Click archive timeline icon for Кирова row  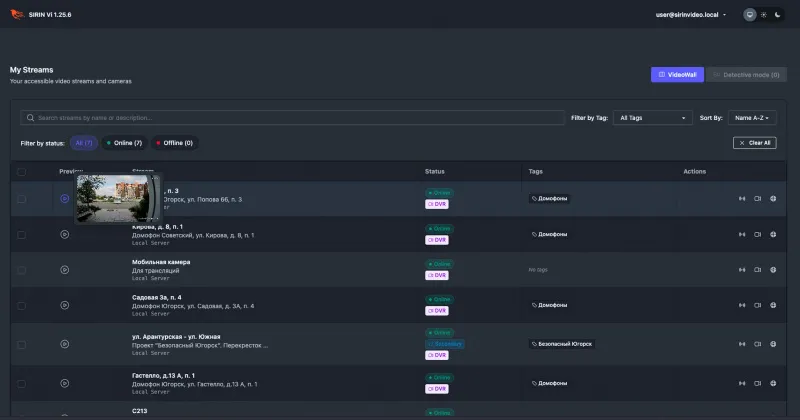[742, 234]
